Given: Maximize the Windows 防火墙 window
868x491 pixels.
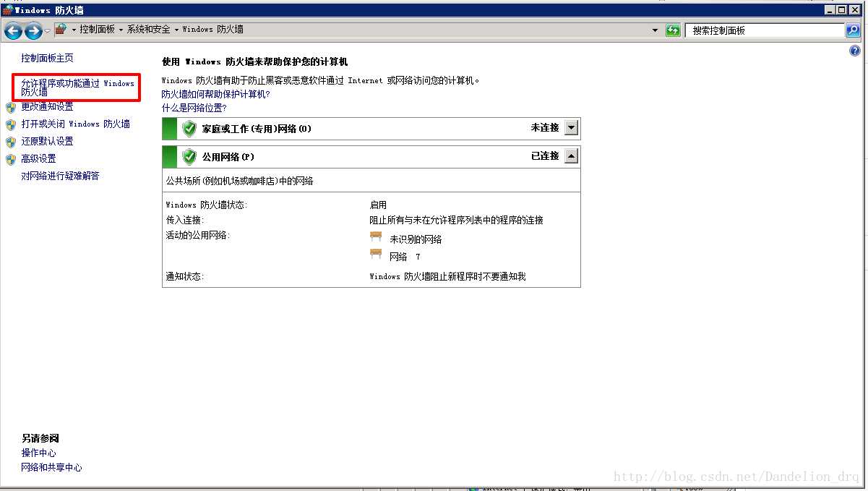Looking at the screenshot, I should pyautogui.click(x=843, y=10).
